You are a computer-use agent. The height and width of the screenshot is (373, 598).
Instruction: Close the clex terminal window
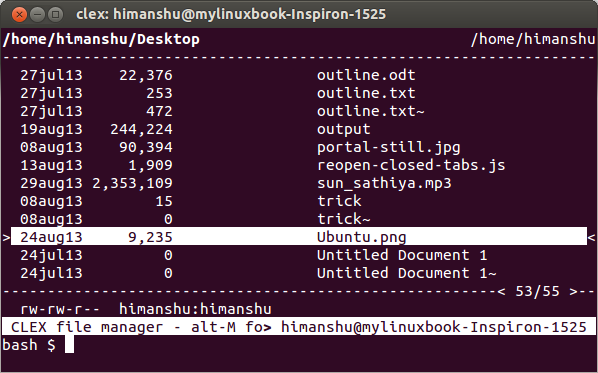pos(19,15)
